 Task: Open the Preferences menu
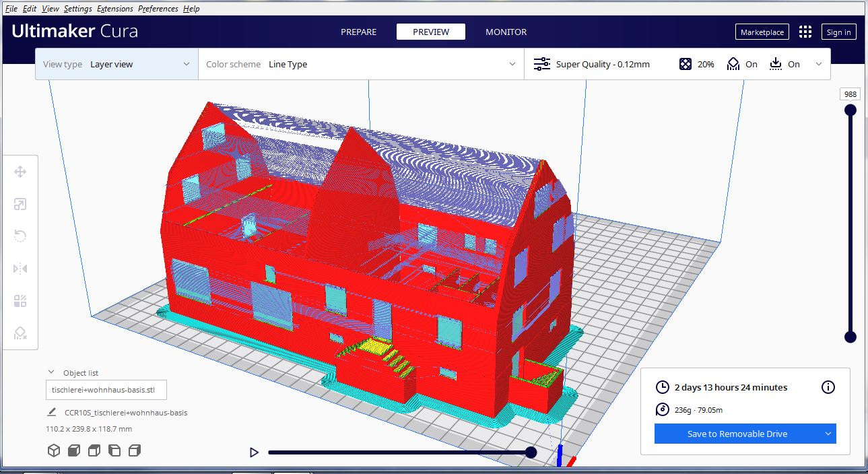tap(158, 9)
